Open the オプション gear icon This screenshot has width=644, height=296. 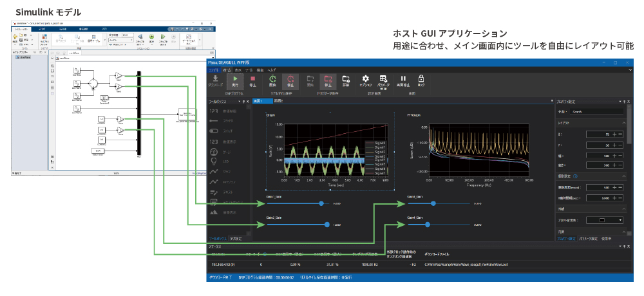[366, 79]
